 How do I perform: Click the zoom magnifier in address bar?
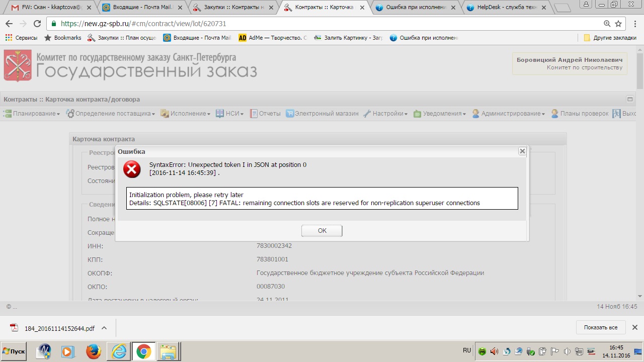(x=607, y=24)
